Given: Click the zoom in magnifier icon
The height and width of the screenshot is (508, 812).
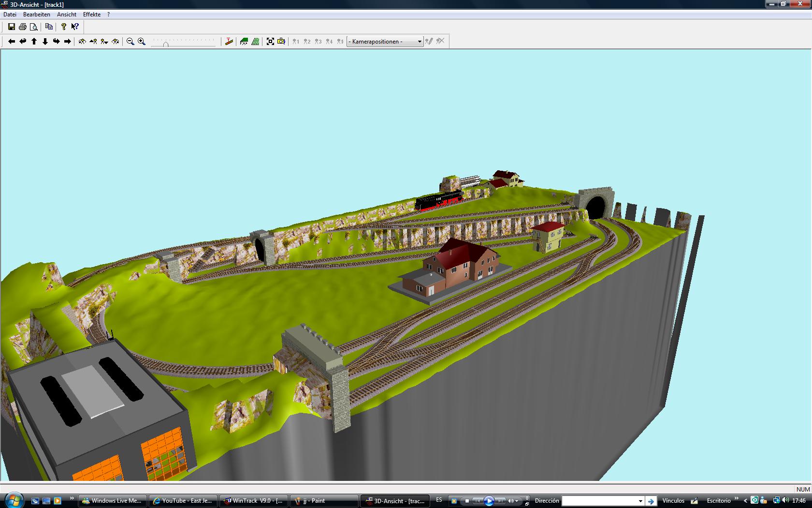Looking at the screenshot, I should coord(141,42).
